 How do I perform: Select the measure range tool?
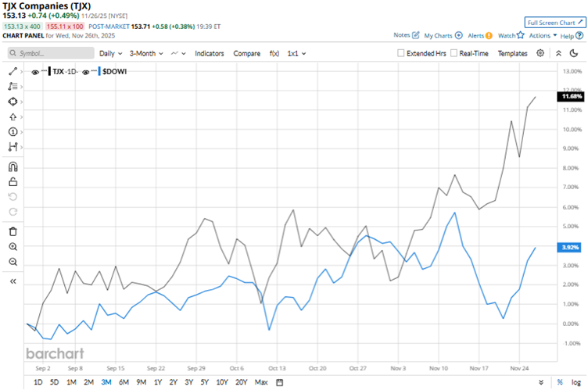[13, 147]
